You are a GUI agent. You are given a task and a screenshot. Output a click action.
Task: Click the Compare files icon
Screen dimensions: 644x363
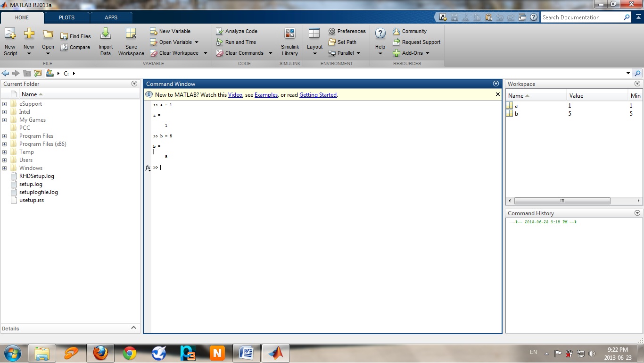64,47
